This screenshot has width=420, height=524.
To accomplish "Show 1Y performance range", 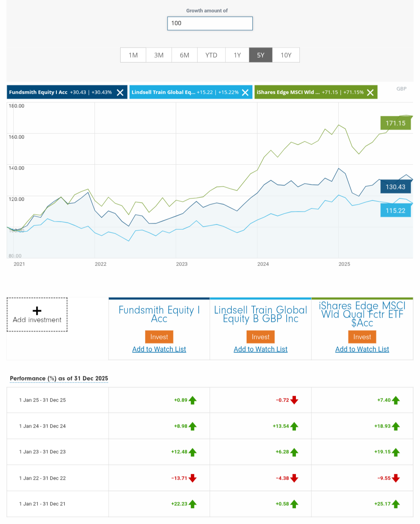I will pyautogui.click(x=237, y=55).
